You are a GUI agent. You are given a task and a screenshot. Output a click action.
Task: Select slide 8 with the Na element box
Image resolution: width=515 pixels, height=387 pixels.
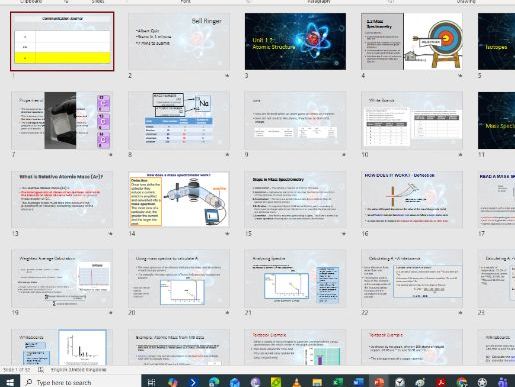click(179, 120)
